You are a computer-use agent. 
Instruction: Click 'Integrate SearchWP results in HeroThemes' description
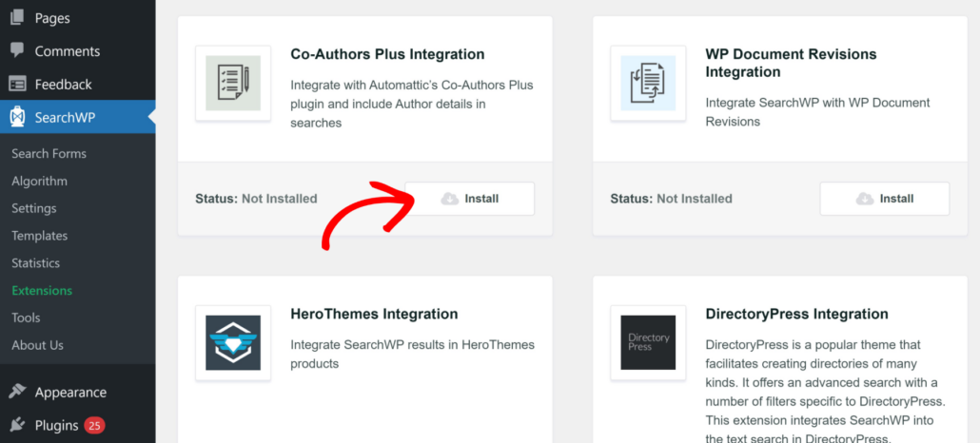[413, 354]
